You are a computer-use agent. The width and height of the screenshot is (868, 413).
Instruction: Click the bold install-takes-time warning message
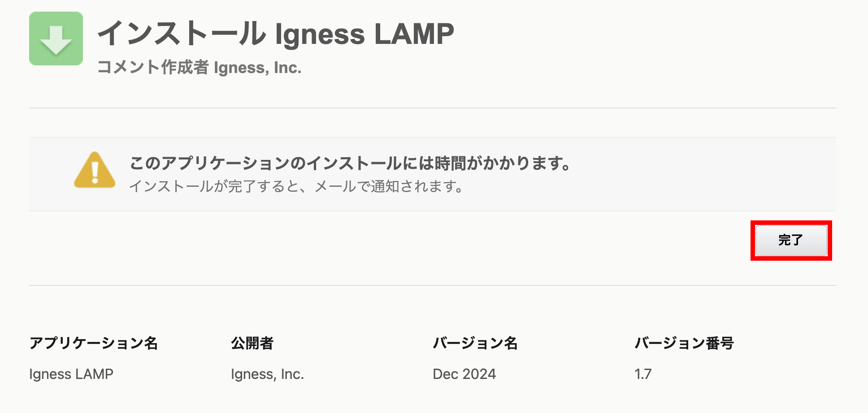tap(350, 163)
